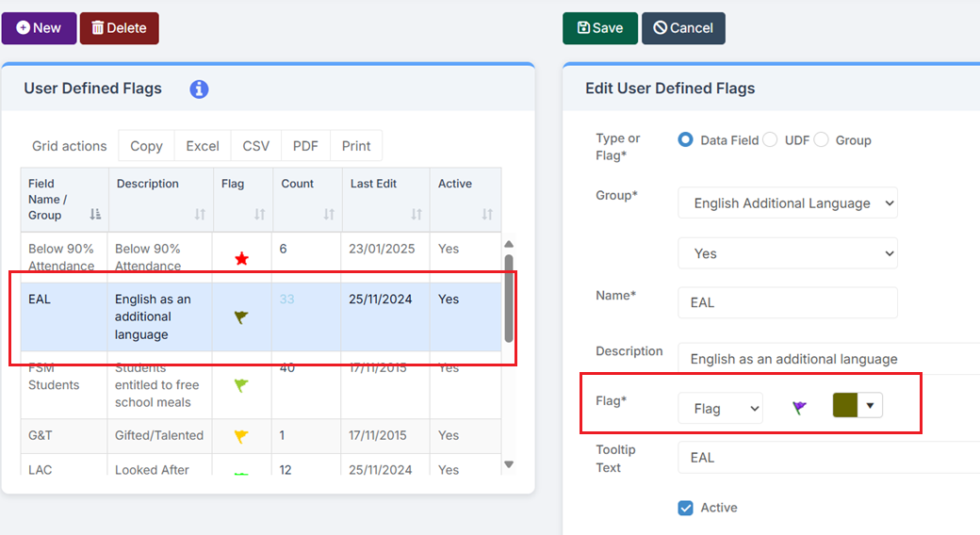Select the Group radio button

[821, 140]
